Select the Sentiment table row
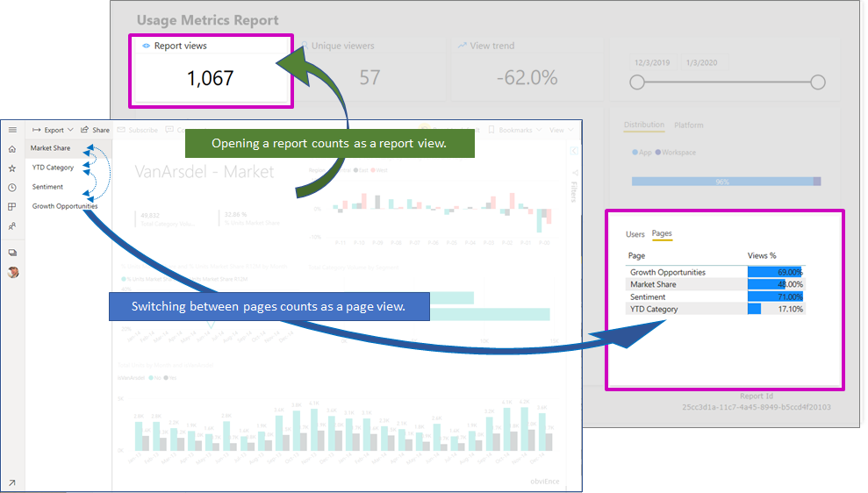Viewport: 868px width, 493px height. (715, 297)
